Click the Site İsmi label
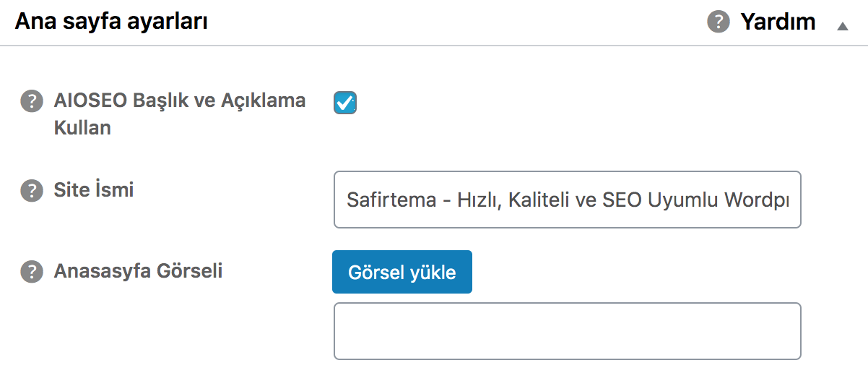Screen dimensions: 868x389 94,190
